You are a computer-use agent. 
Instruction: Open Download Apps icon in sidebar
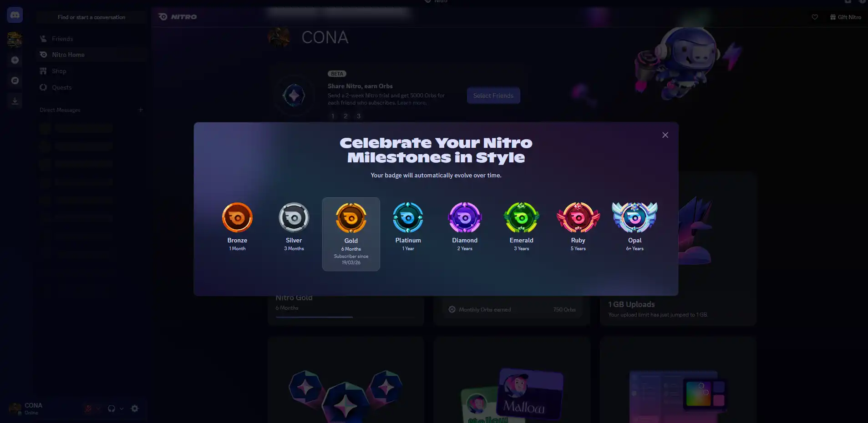click(15, 101)
